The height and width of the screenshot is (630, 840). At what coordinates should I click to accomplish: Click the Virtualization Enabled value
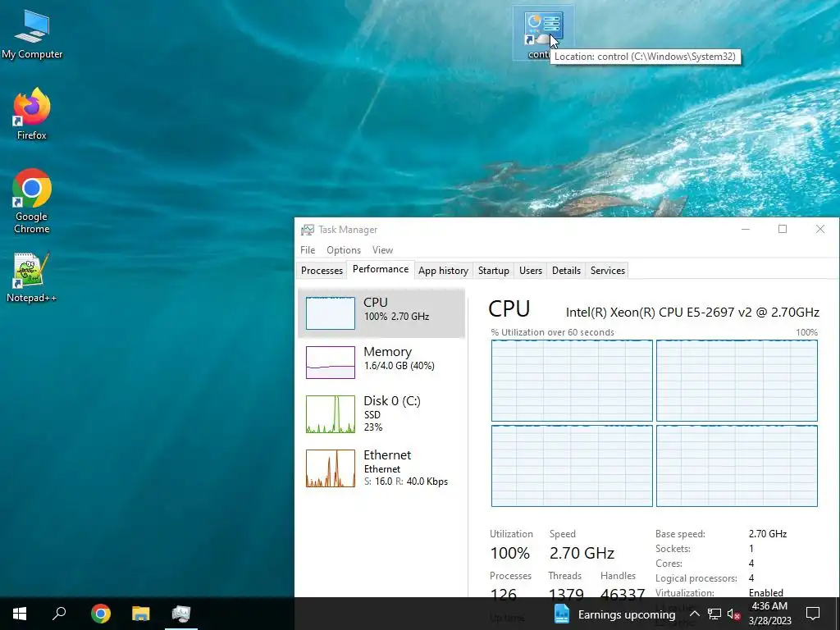[x=766, y=593]
